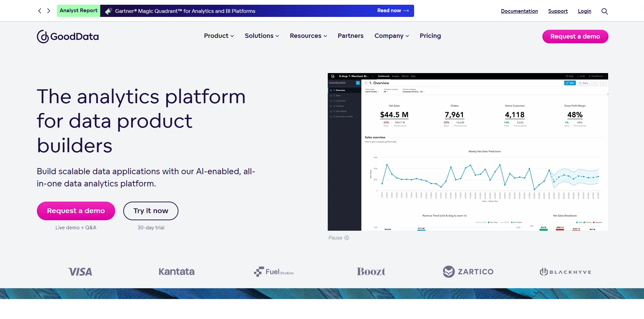Screen dimensions: 644x319
Task: Expand the Solutions menu
Action: point(262,36)
